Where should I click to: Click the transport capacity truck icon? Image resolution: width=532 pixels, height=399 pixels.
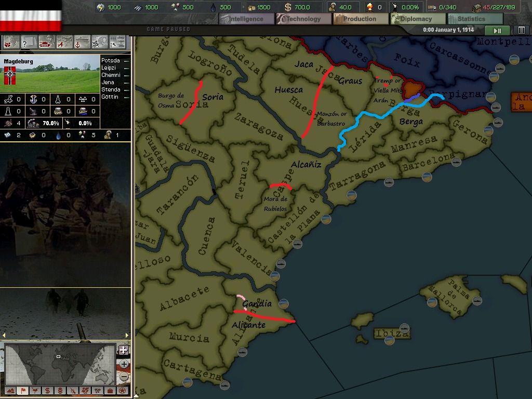coord(432,7)
